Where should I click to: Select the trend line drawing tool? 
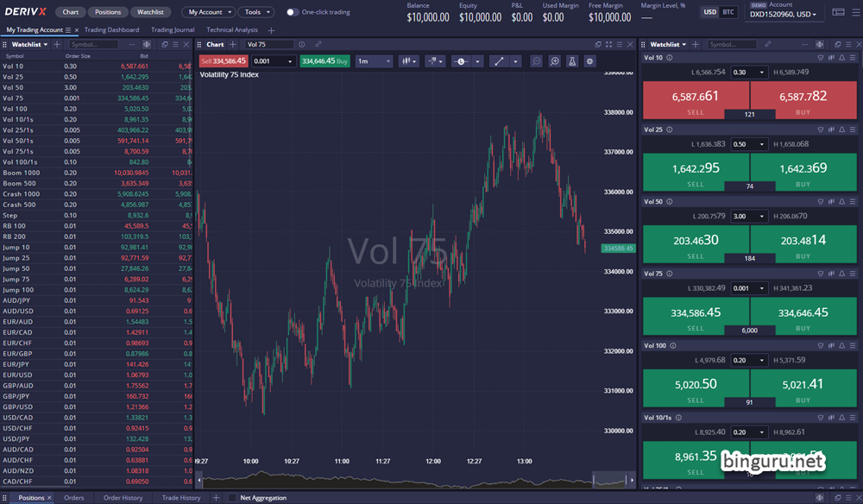pyautogui.click(x=500, y=61)
